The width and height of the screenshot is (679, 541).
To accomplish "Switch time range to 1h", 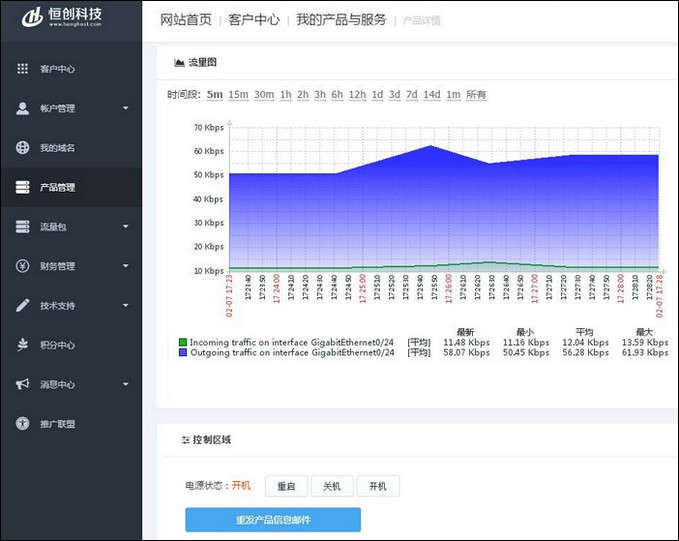I will click(286, 95).
